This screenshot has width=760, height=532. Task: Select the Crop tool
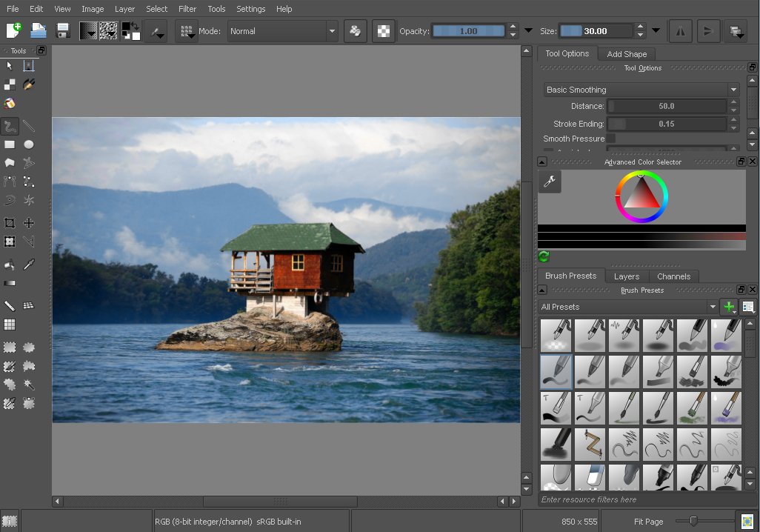pyautogui.click(x=10, y=223)
